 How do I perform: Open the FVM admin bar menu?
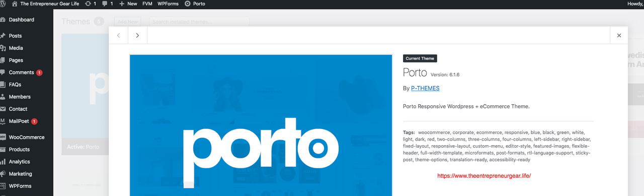point(147,4)
